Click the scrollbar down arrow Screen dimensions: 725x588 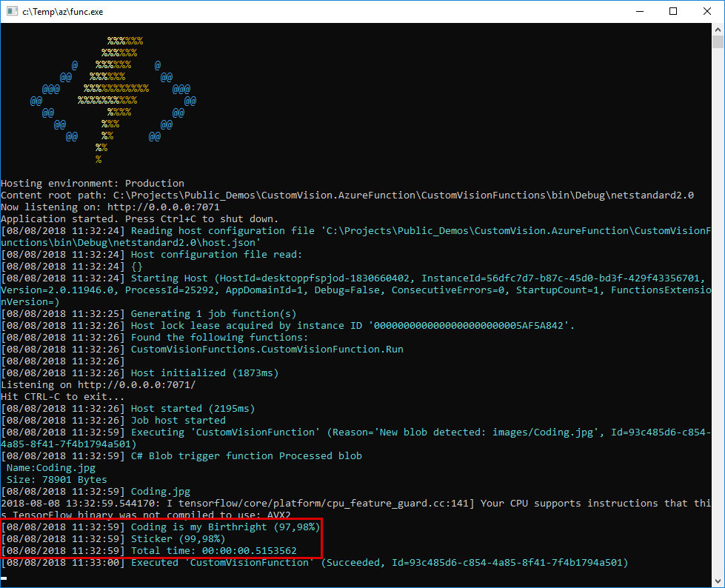718,581
